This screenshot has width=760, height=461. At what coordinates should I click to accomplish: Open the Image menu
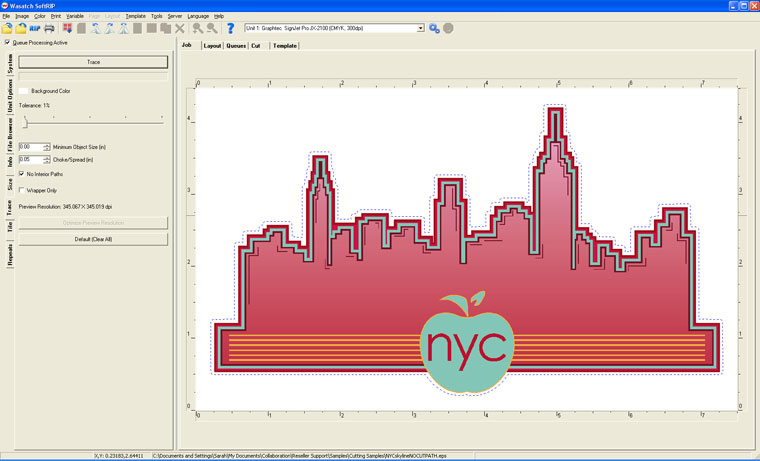(x=22, y=16)
